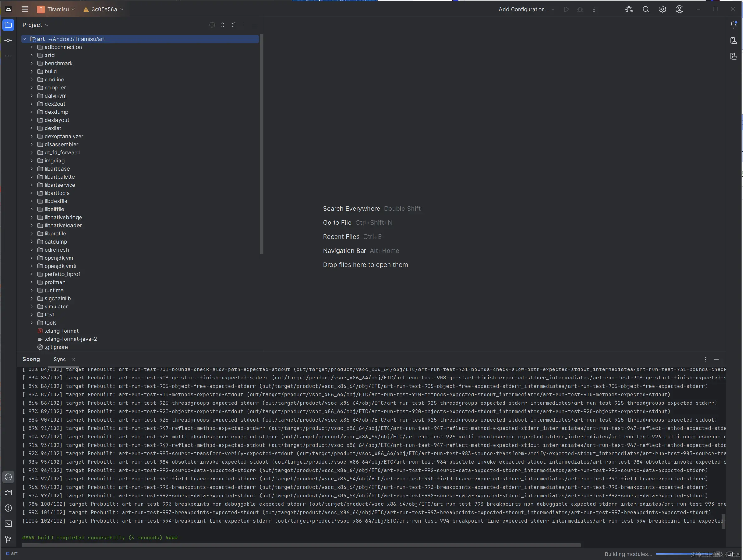The width and height of the screenshot is (743, 560).
Task: Show more tool windows ellipsis
Action: [8, 56]
